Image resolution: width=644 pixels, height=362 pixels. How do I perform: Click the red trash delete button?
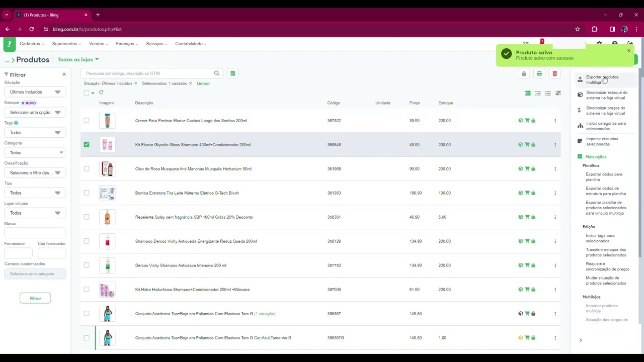[x=554, y=74]
